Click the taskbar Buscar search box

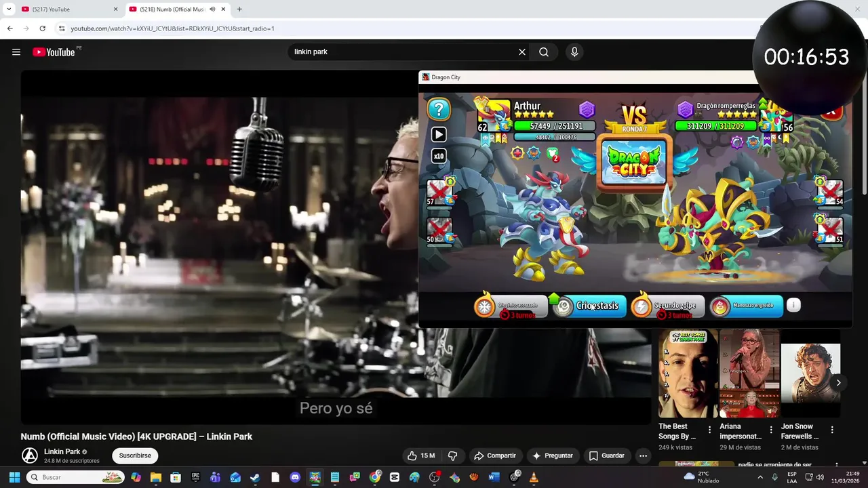(75, 477)
